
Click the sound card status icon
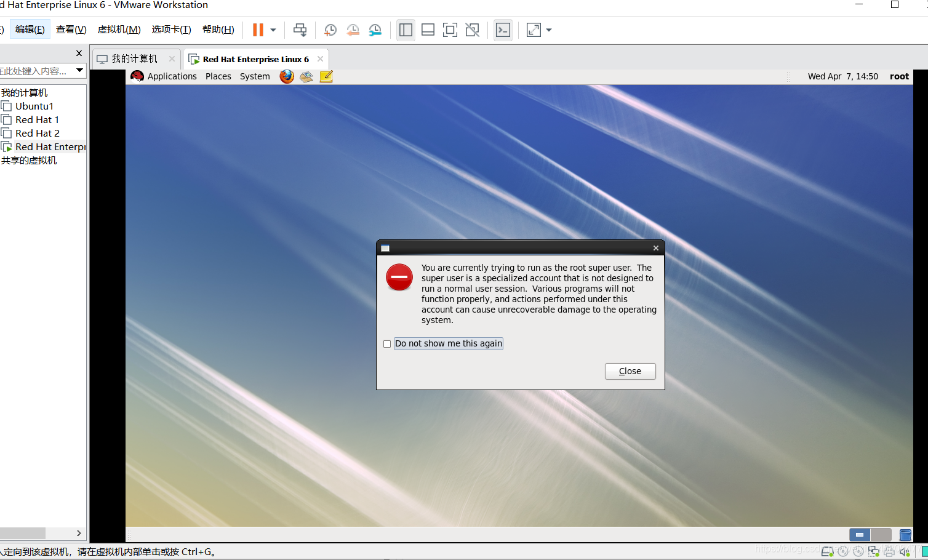(905, 551)
